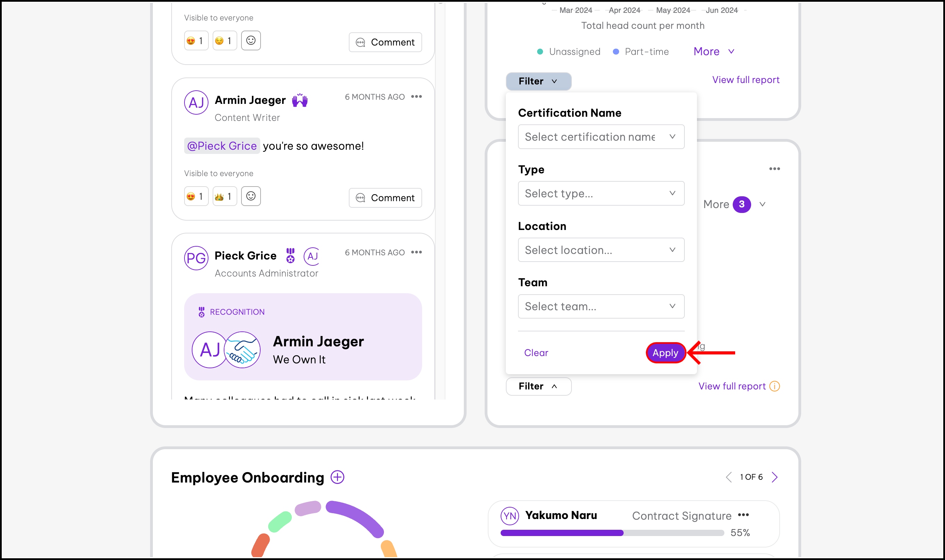945x560 pixels.
Task: Click add emoji reaction on Armin Jaeger's post
Action: point(250,196)
